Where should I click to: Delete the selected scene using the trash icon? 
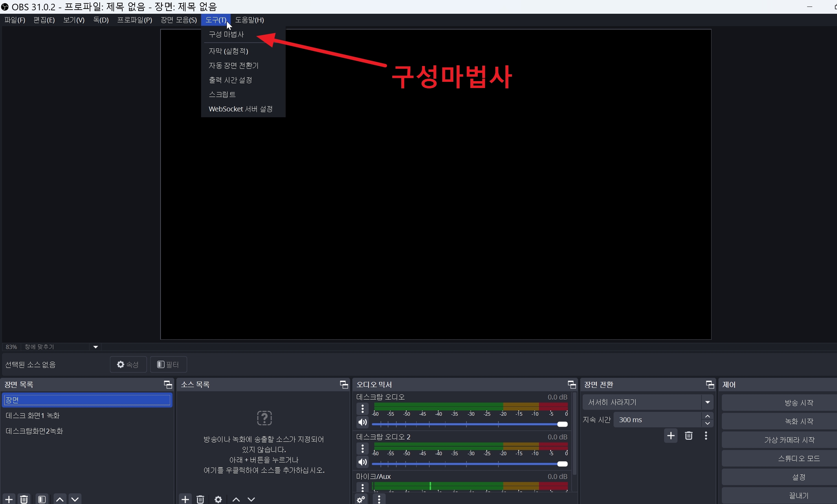(24, 499)
